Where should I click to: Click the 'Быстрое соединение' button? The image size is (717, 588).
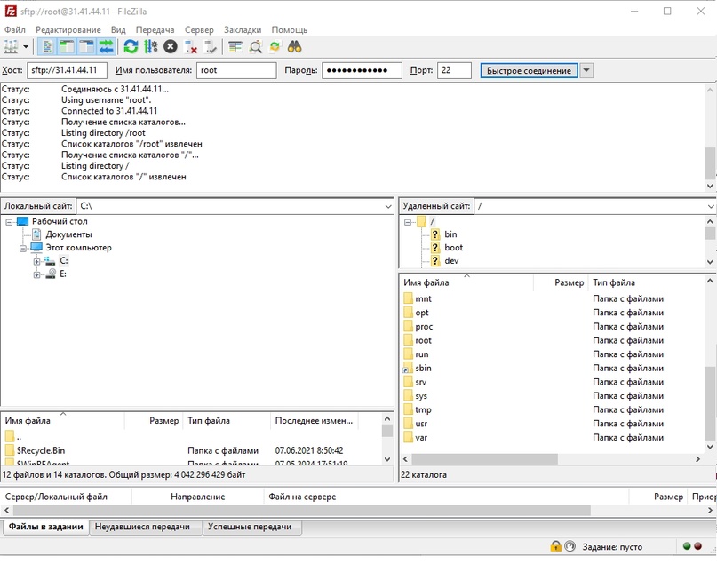tap(529, 71)
